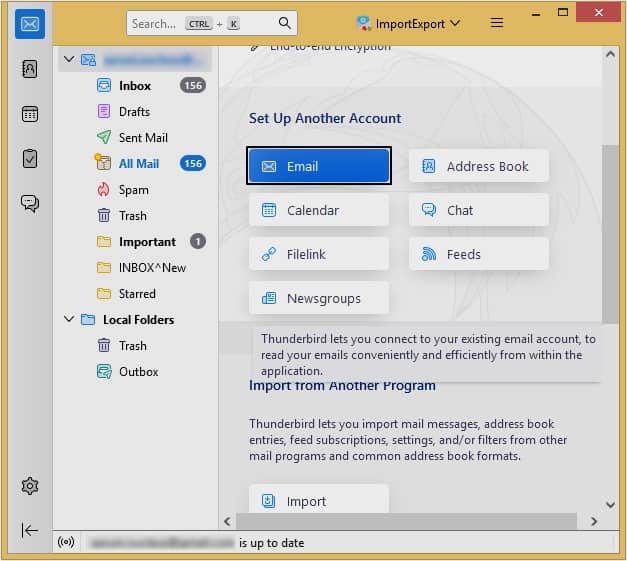Set up a Chat account
This screenshot has height=561, width=627.
point(479,210)
